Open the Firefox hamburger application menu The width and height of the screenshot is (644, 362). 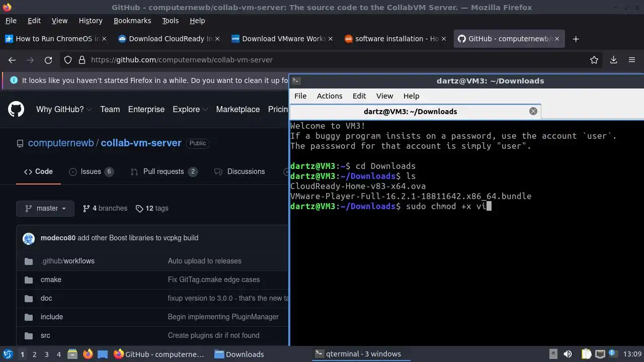point(632,60)
